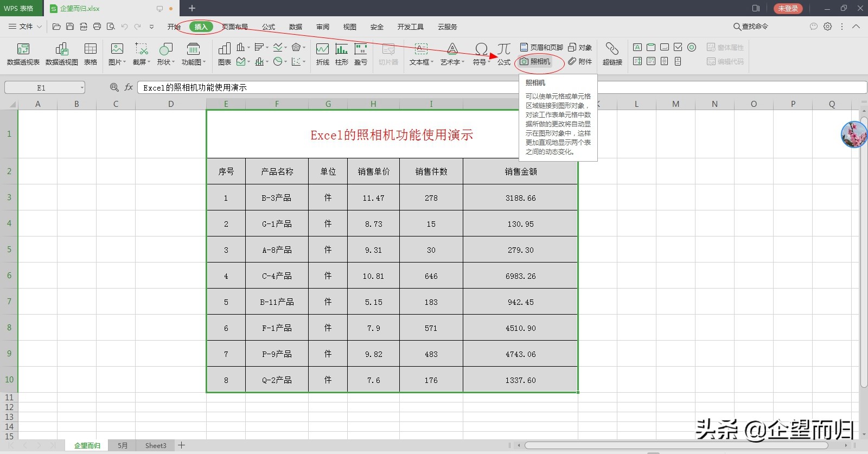Viewport: 868px width, 454px height.
Task: Select the group box form control
Action: coord(651,47)
